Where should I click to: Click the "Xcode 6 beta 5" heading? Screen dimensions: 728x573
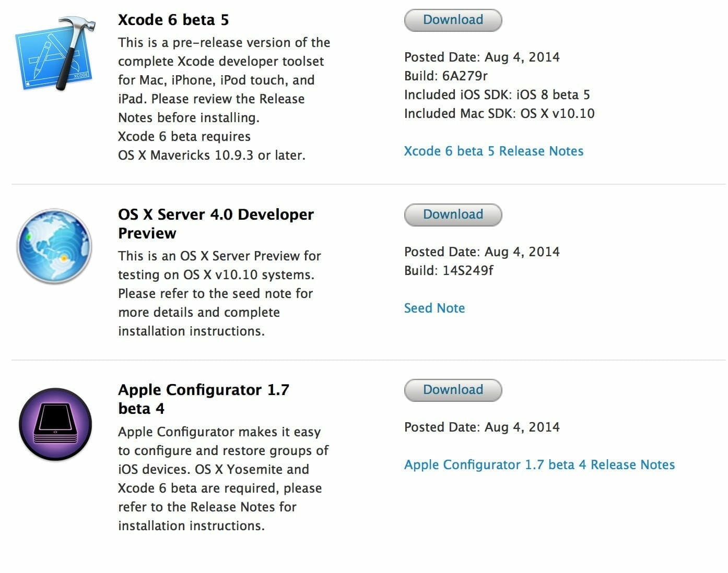pos(173,20)
